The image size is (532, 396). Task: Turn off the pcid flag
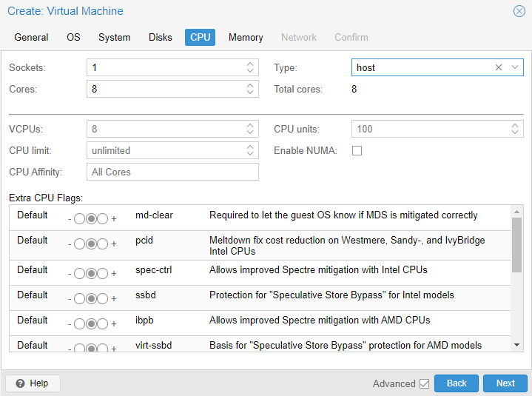click(x=79, y=244)
